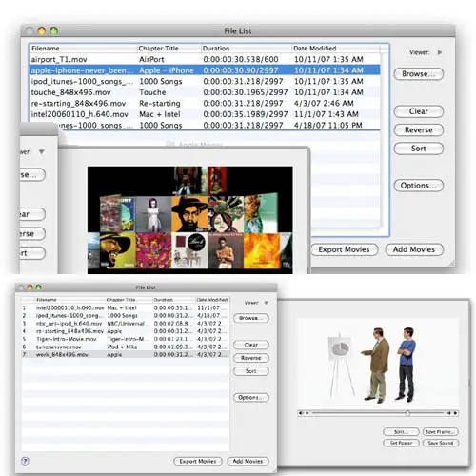
Task: Expand the right-pointing Viewer disclosure triangle
Action: point(440,52)
